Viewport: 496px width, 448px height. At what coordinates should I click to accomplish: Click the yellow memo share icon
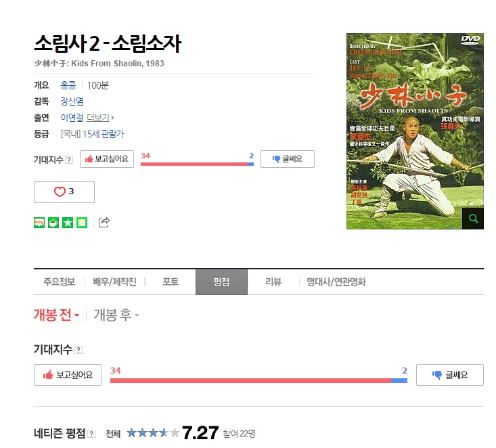click(82, 223)
